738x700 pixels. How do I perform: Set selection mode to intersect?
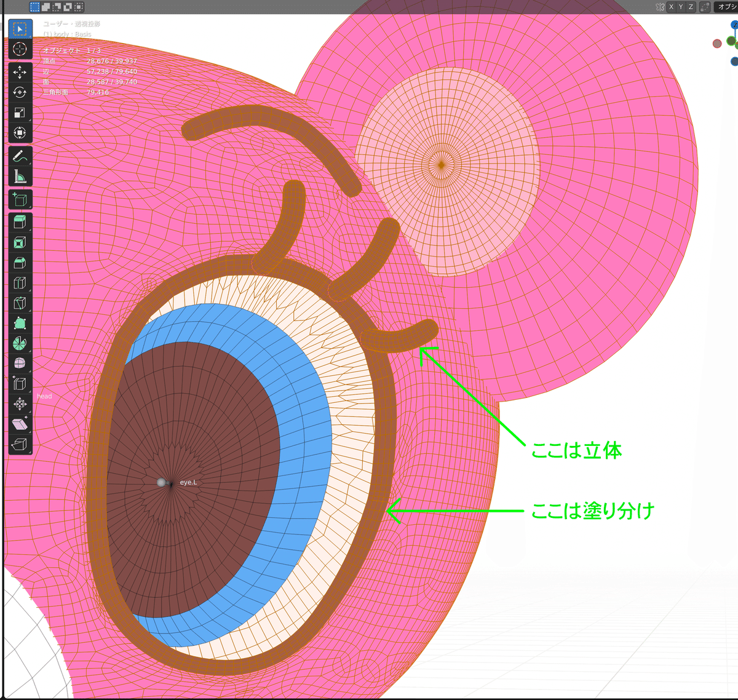pos(79,7)
